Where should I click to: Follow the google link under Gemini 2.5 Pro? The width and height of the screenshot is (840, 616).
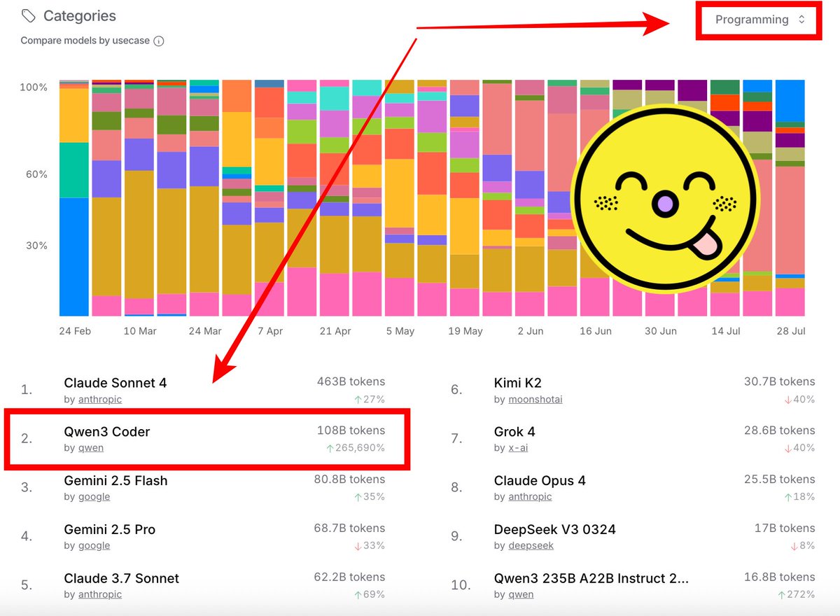[94, 546]
